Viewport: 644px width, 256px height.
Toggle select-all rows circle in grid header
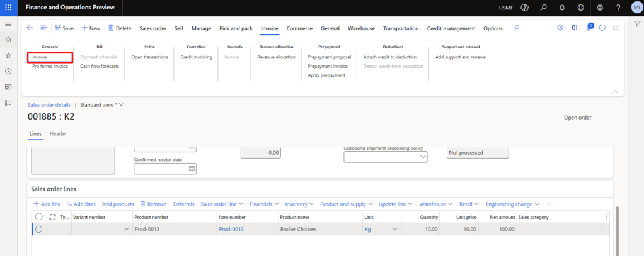click(39, 217)
